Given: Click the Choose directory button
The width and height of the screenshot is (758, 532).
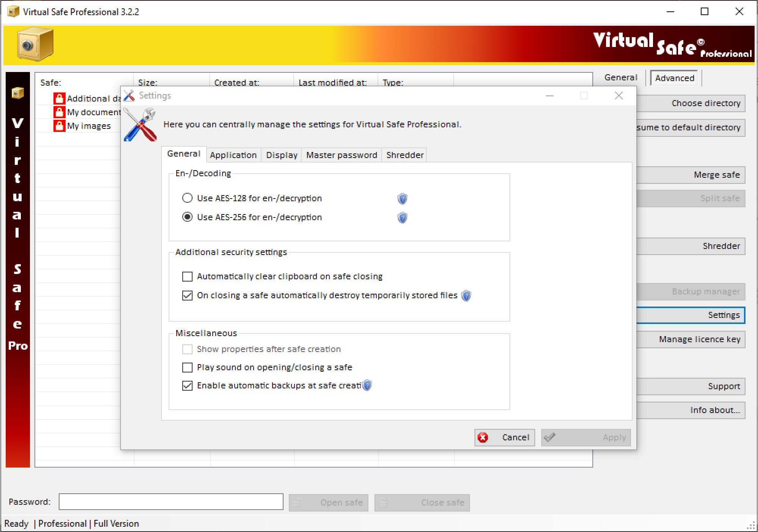Looking at the screenshot, I should (691, 103).
